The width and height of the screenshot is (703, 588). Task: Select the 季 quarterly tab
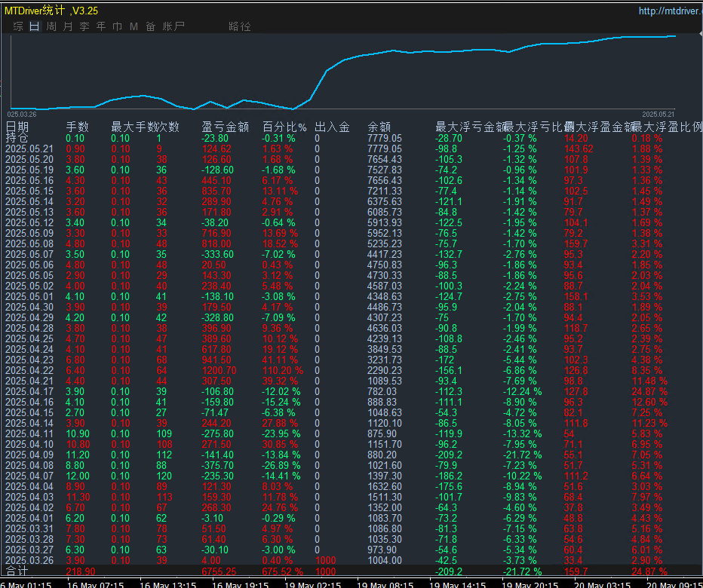[x=84, y=26]
